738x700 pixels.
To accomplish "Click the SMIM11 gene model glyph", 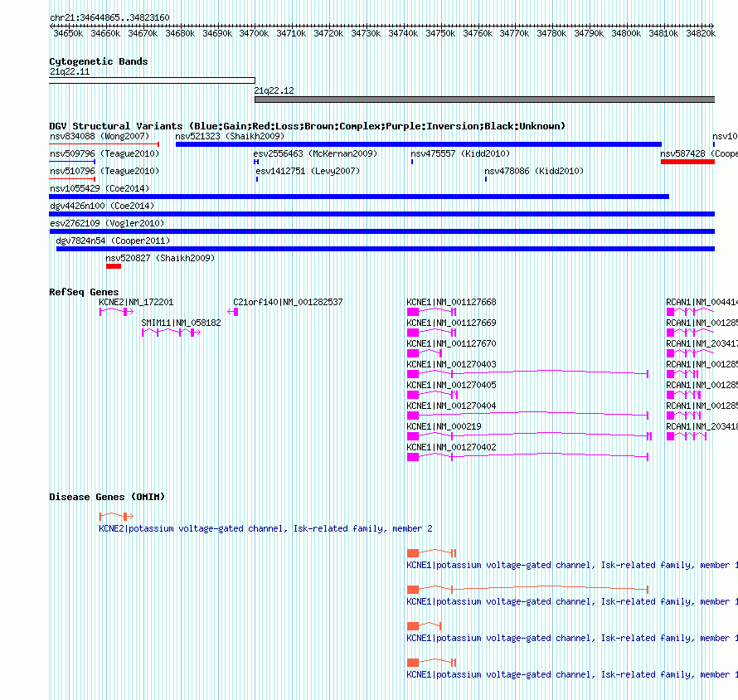I will tap(172, 333).
